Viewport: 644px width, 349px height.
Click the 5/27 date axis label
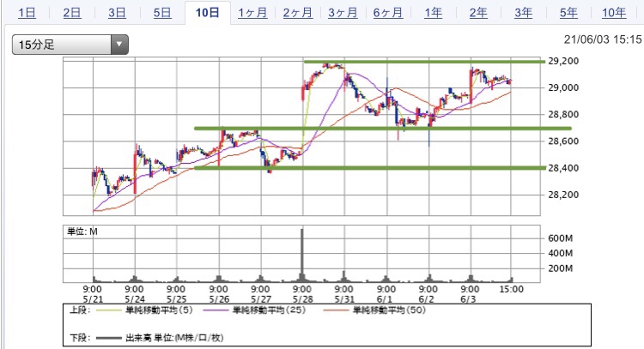point(261,299)
